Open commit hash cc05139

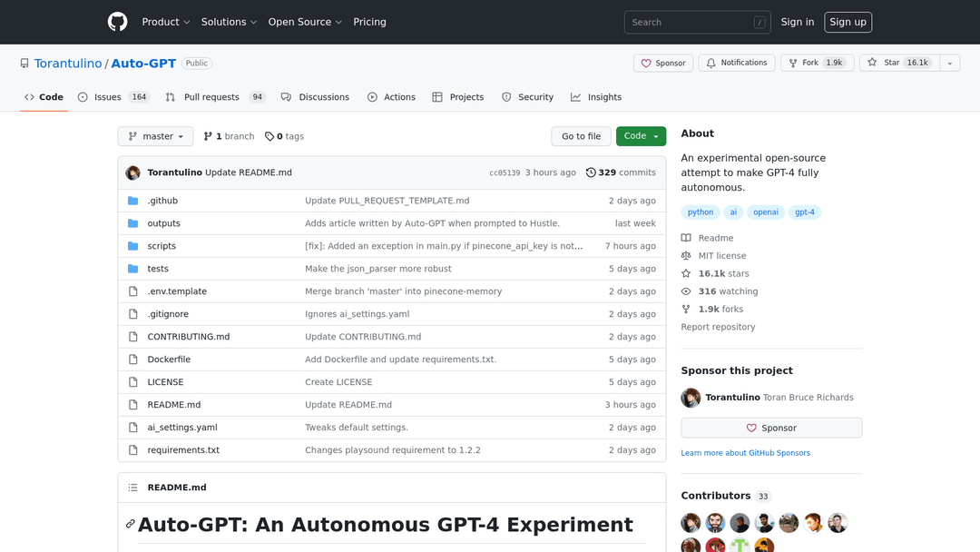click(505, 173)
